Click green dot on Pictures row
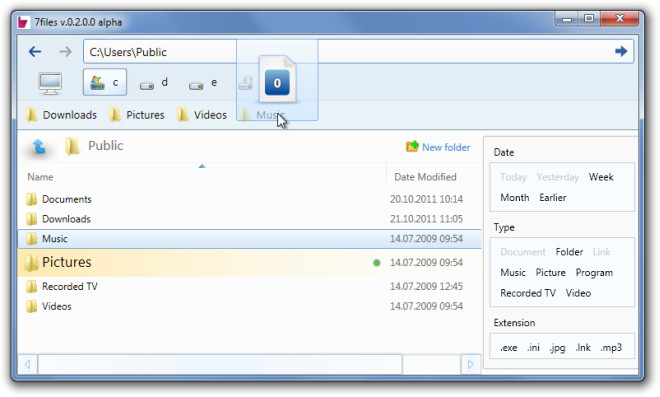The width and height of the screenshot is (660, 397). pos(377,263)
